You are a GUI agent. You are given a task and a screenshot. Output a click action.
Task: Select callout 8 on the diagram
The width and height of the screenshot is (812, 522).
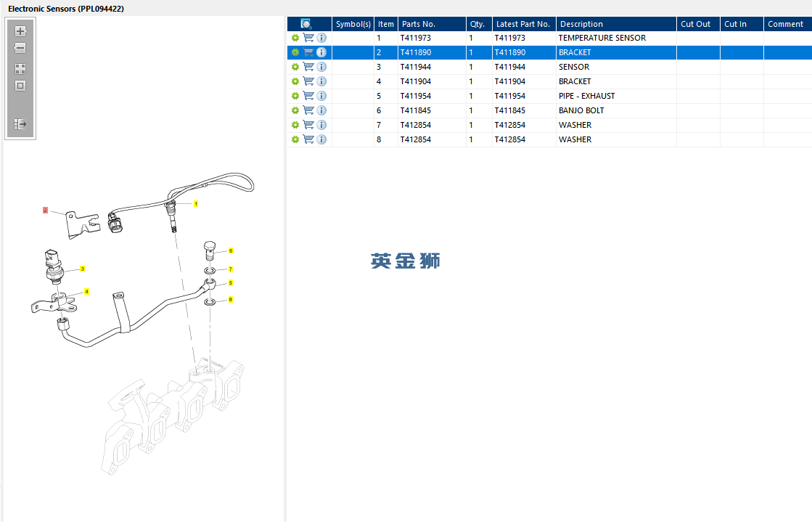[x=231, y=300]
